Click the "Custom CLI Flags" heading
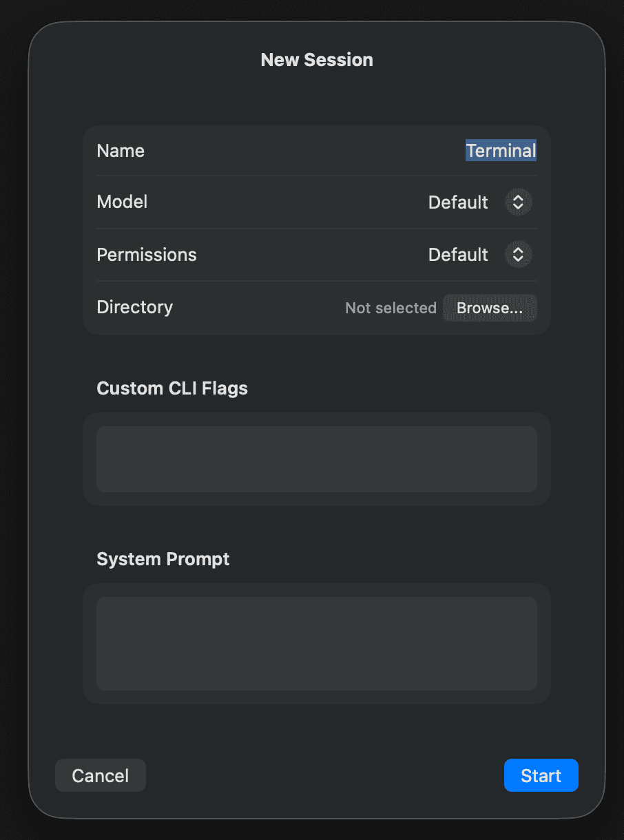 (172, 388)
